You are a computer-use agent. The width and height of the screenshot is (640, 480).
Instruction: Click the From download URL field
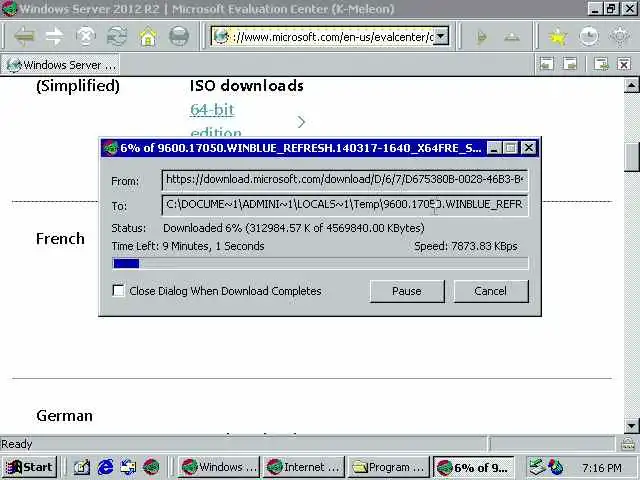tap(345, 180)
